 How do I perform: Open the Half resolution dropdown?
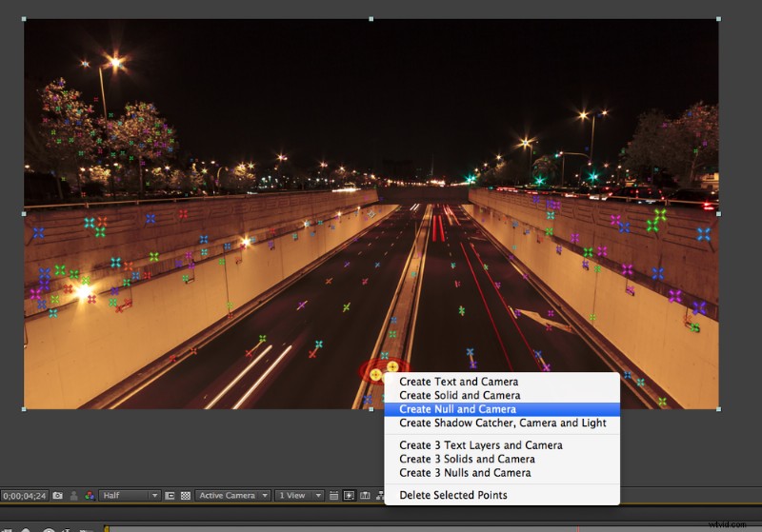(129, 496)
